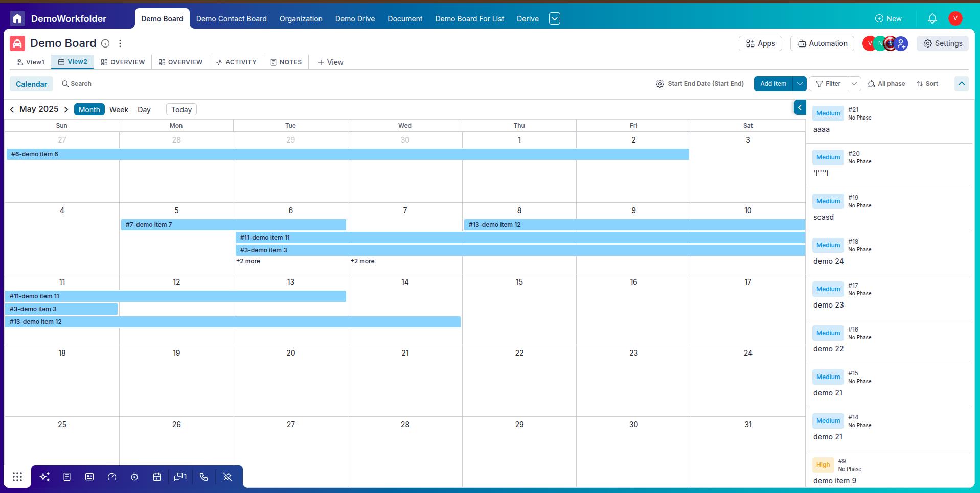This screenshot has height=493, width=980.
Task: Switch to Day view
Action: coord(144,110)
